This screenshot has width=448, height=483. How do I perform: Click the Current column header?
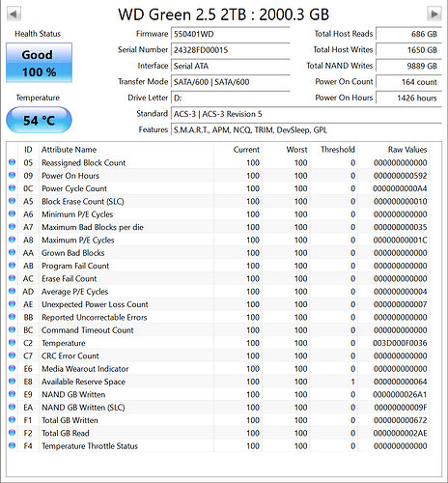click(x=246, y=150)
